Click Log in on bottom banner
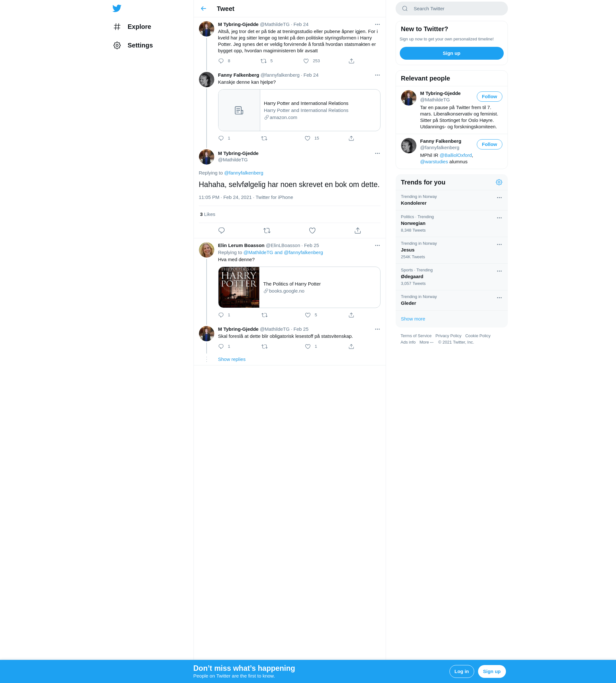 (x=461, y=671)
